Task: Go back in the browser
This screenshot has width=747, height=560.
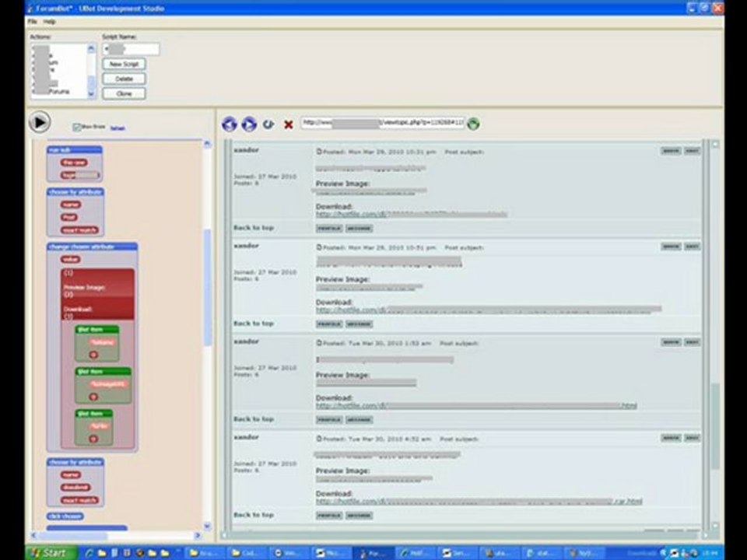Action: (x=229, y=124)
